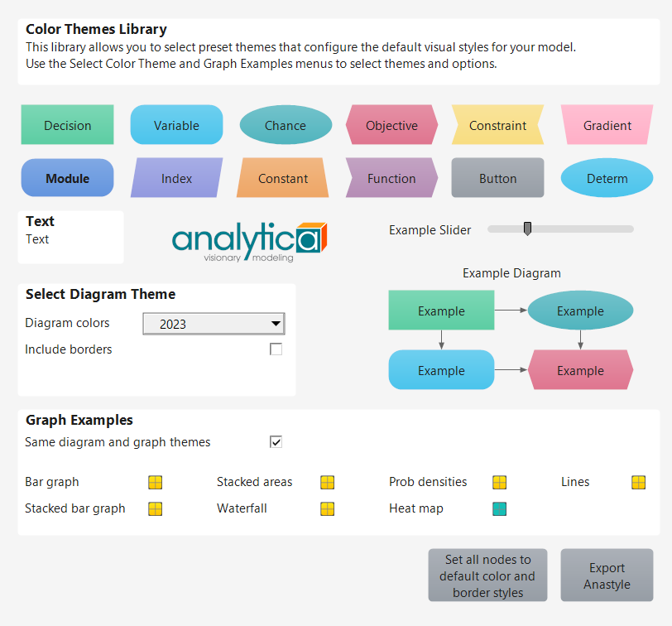Select the green Decision node

[67, 125]
